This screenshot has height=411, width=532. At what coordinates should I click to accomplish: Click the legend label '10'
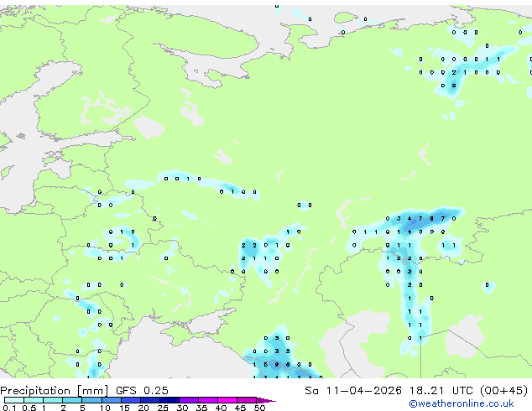pos(105,408)
